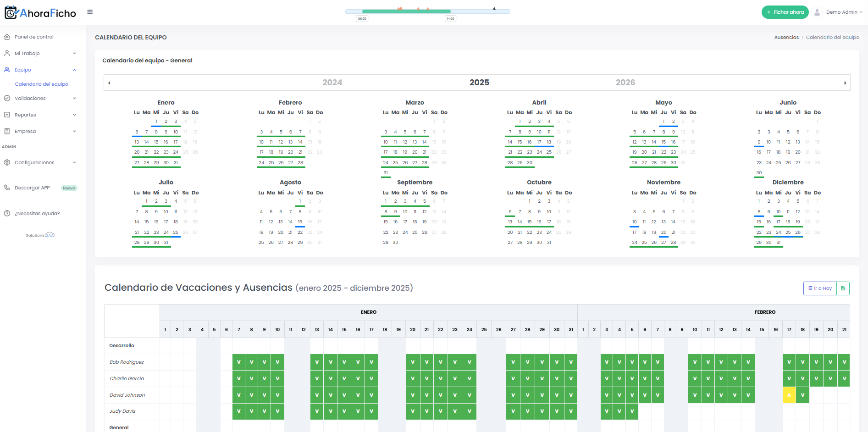The height and width of the screenshot is (432, 868).
Task: Click the Reportes sidebar icon
Action: (x=7, y=115)
